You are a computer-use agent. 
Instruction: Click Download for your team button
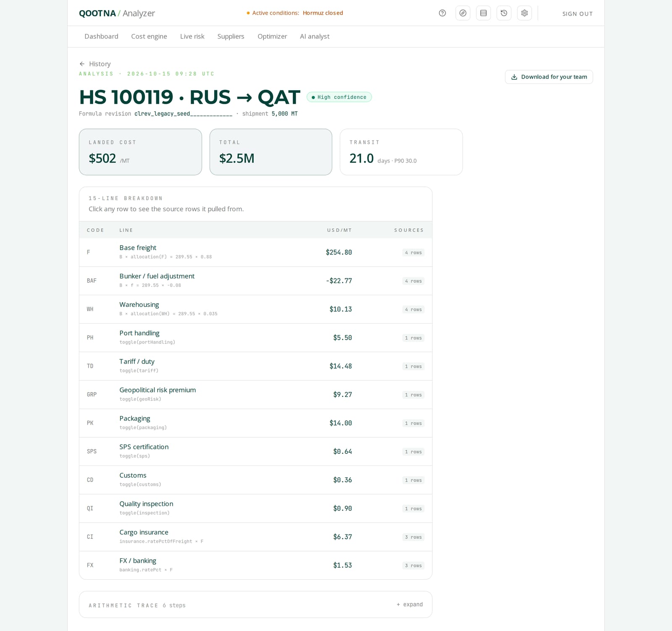tap(549, 77)
